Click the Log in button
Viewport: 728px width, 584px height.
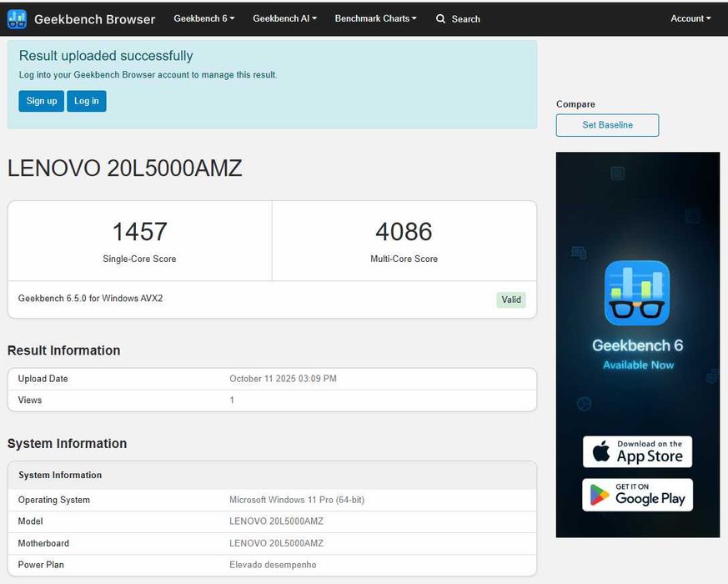click(87, 101)
